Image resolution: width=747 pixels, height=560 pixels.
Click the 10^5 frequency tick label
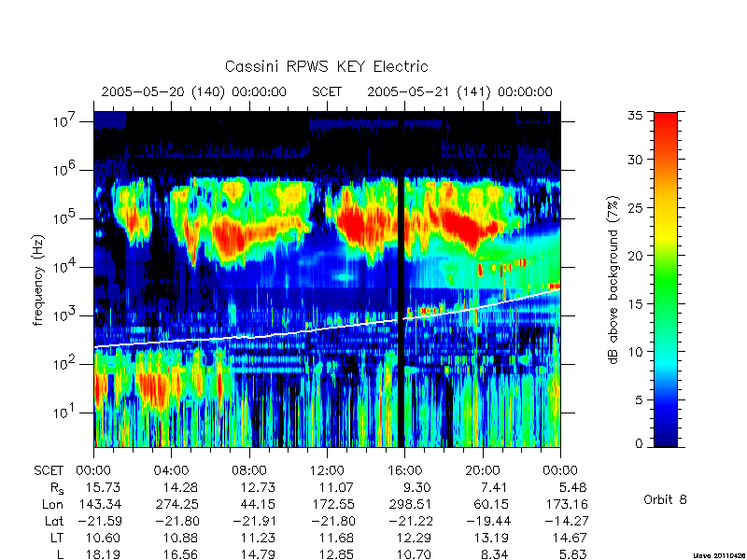[63, 218]
